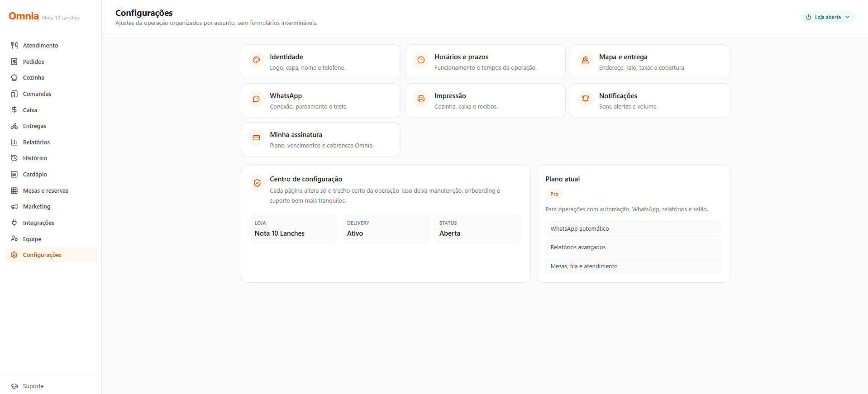Viewport: 868px width, 394px height.
Task: Click the Integrações plug icon
Action: pyautogui.click(x=14, y=223)
